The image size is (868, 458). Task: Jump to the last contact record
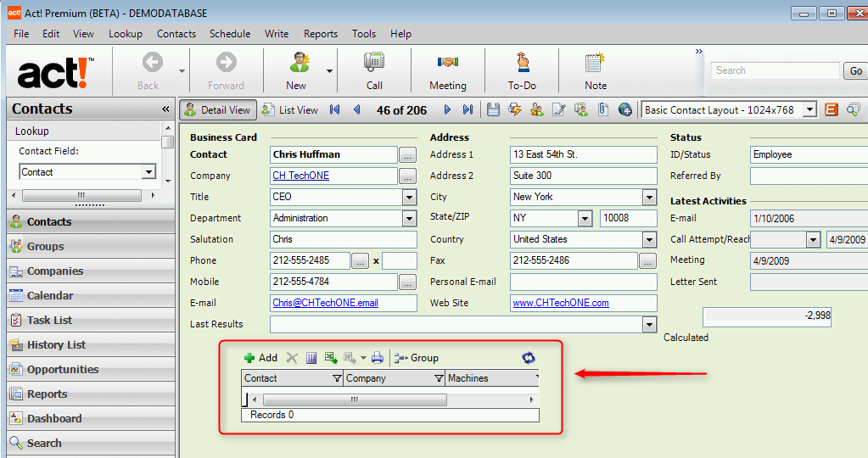click(468, 109)
